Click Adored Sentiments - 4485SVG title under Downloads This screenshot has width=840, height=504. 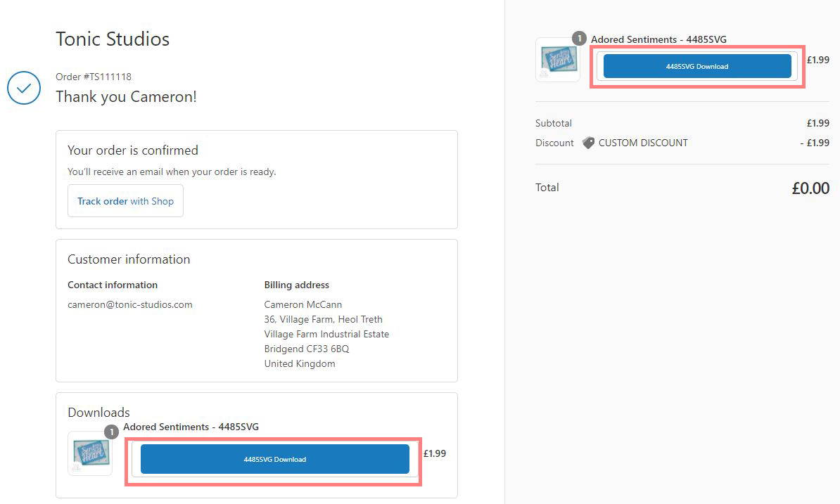(191, 427)
